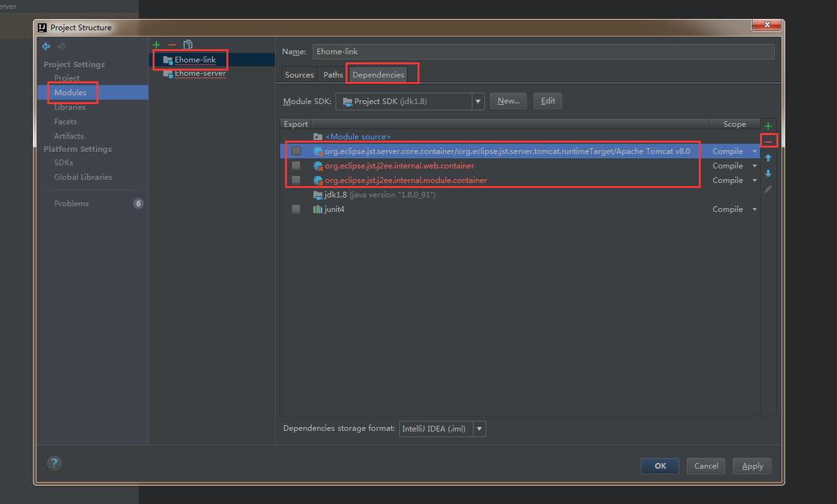Open scope dropdown for Apache Tomcat row

[x=754, y=151]
